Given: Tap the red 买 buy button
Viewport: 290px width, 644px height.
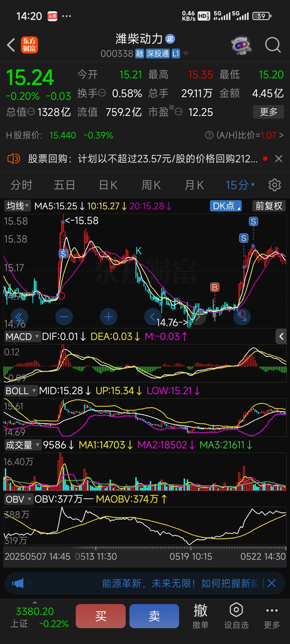Looking at the screenshot, I should tap(101, 616).
